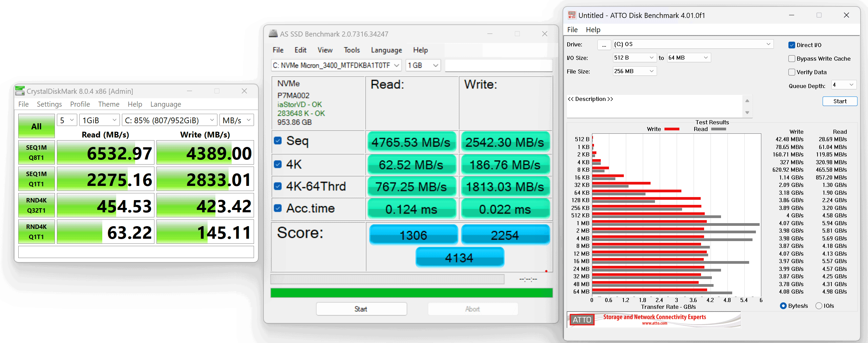Close the CrystalDiskMark window
Image resolution: width=868 pixels, height=343 pixels.
pos(244,91)
